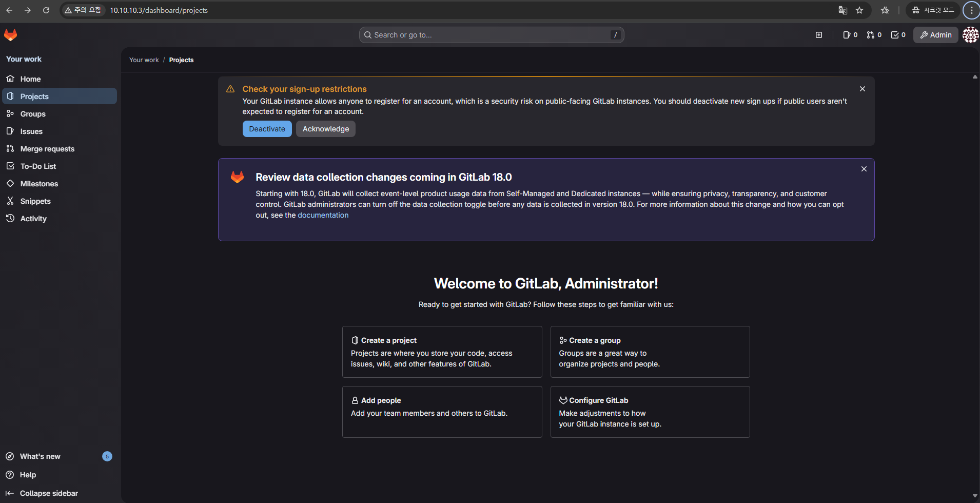Image resolution: width=980 pixels, height=503 pixels.
Task: Click the Acknowledge button
Action: pyautogui.click(x=326, y=129)
